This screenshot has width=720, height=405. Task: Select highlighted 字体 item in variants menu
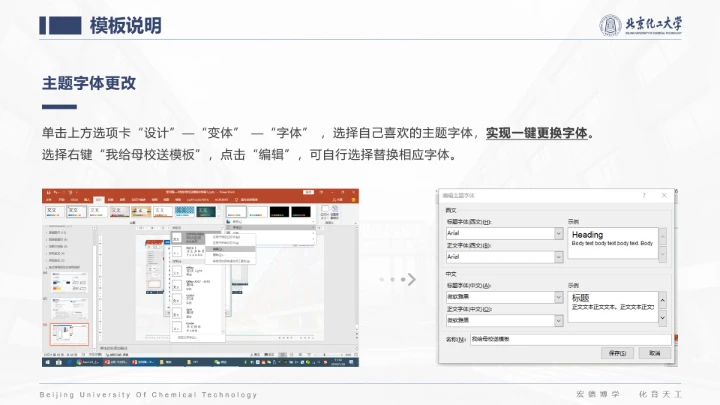(271, 227)
